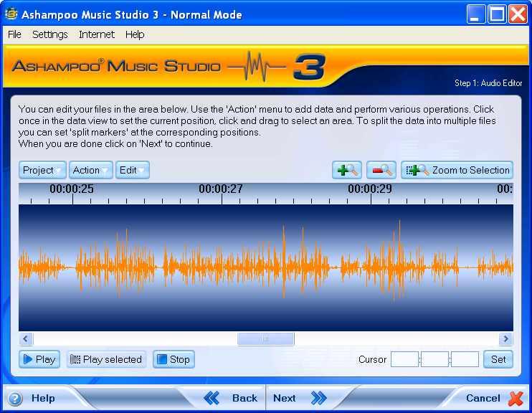Image resolution: width=532 pixels, height=413 pixels.
Task: Click Zoom to Selection button
Action: tap(457, 170)
